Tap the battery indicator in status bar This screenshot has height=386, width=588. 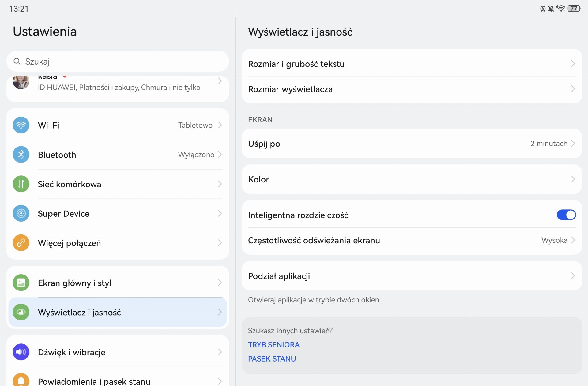[574, 9]
